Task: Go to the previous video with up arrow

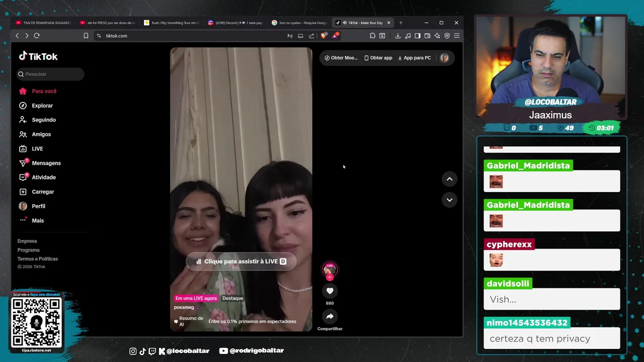Action: pos(449,179)
